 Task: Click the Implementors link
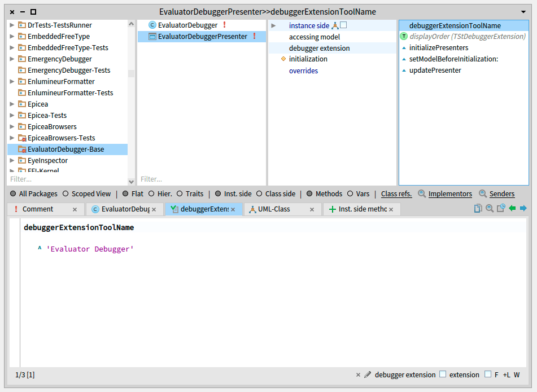[449, 194]
